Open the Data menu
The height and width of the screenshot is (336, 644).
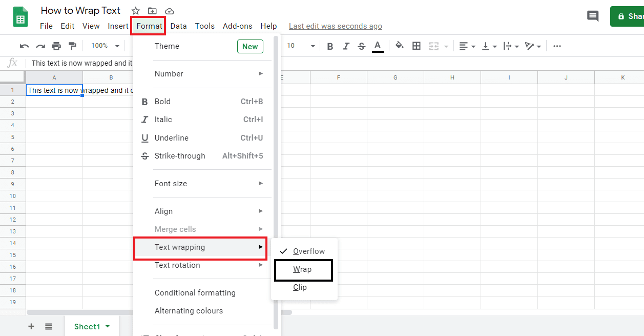[179, 26]
